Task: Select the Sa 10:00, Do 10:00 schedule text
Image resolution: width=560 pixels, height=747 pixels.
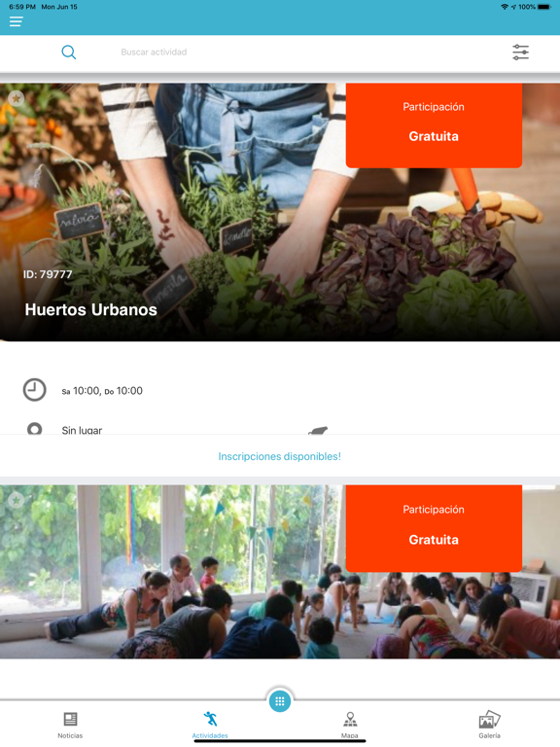Action: point(102,391)
